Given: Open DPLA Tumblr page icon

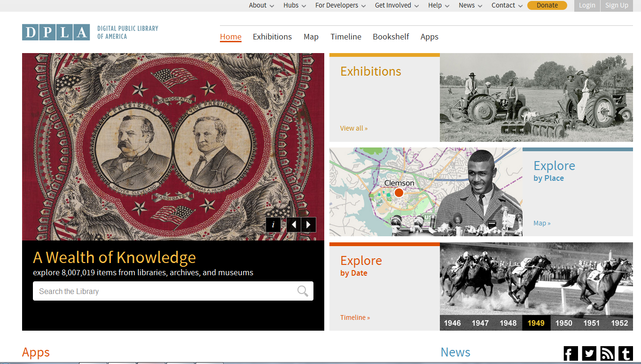Looking at the screenshot, I should (625, 353).
